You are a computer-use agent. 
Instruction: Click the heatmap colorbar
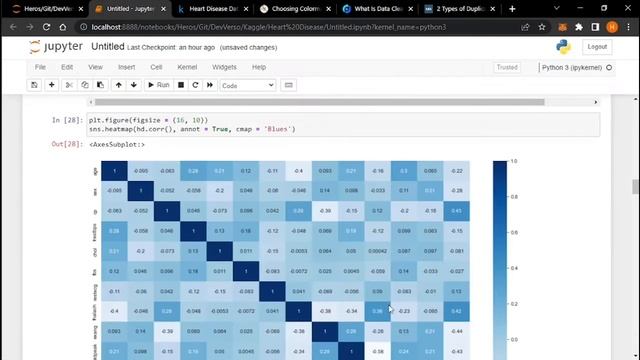500,260
